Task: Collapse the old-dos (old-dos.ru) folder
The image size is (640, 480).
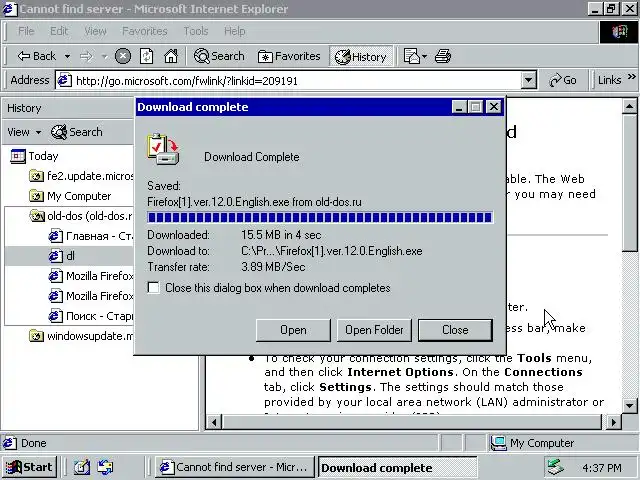Action: 82,216
